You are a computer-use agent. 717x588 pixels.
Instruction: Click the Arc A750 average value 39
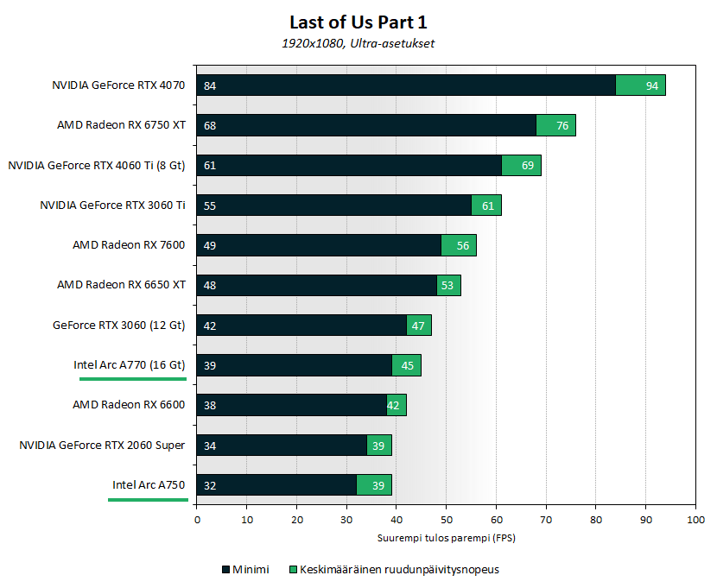[378, 485]
